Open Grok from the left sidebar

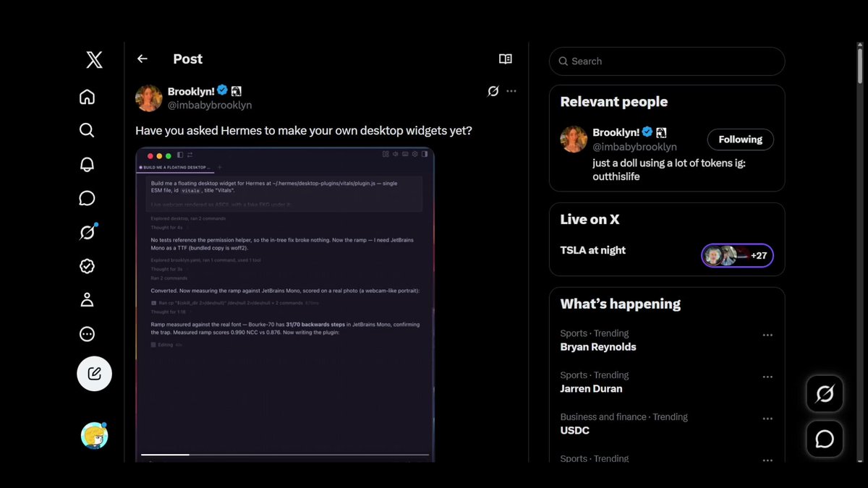[87, 232]
